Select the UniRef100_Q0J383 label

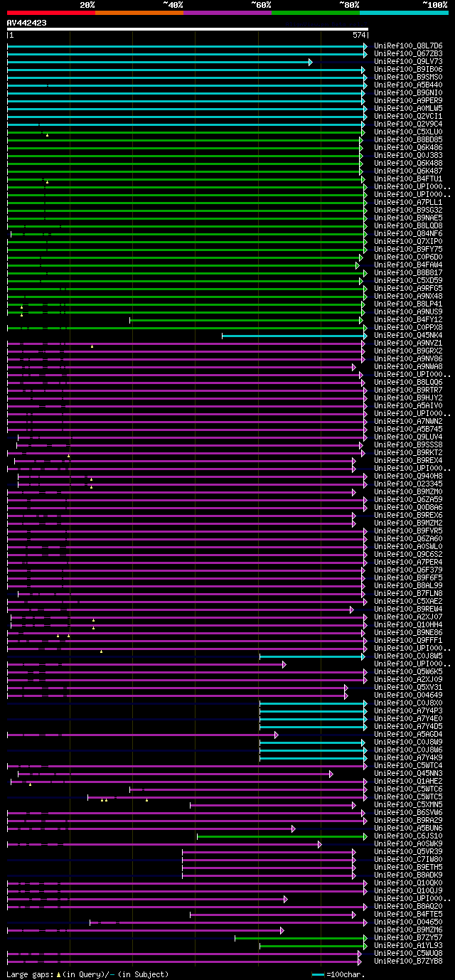(x=408, y=156)
